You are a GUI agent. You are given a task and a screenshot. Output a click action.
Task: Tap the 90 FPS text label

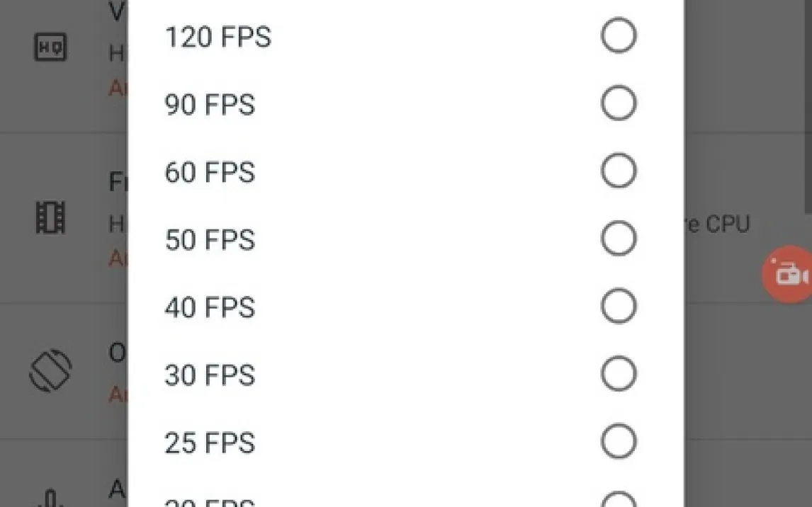click(209, 105)
